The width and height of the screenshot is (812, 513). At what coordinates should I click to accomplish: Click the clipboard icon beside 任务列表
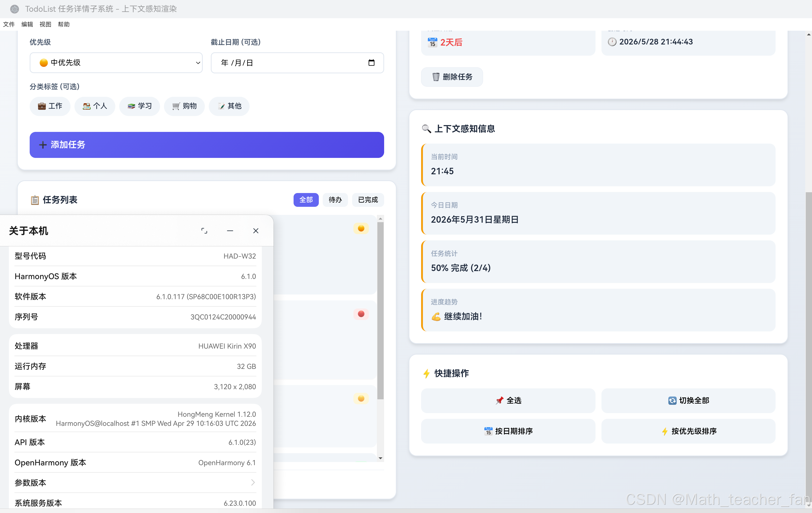(35, 200)
